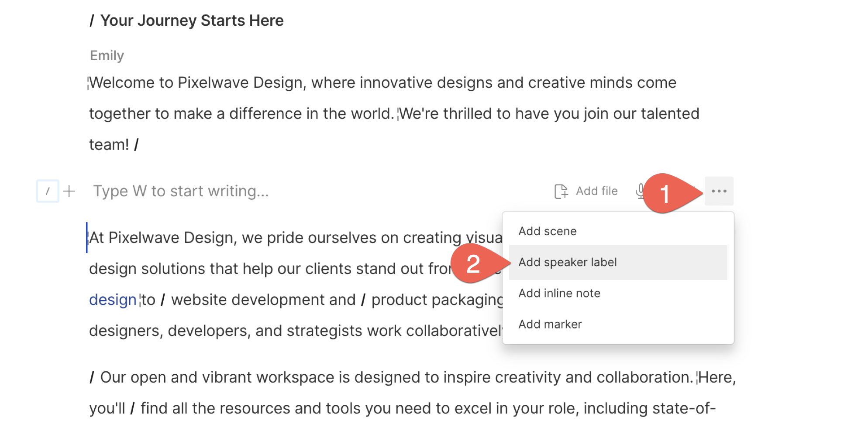Image resolution: width=868 pixels, height=431 pixels.
Task: Click the 'Your Journey Starts Here' heading
Action: (192, 21)
